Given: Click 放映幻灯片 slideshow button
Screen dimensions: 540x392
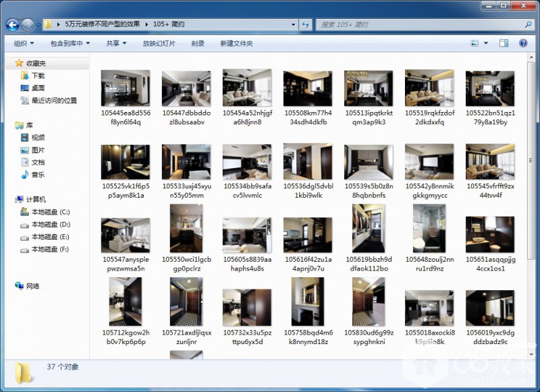Looking at the screenshot, I should [159, 43].
